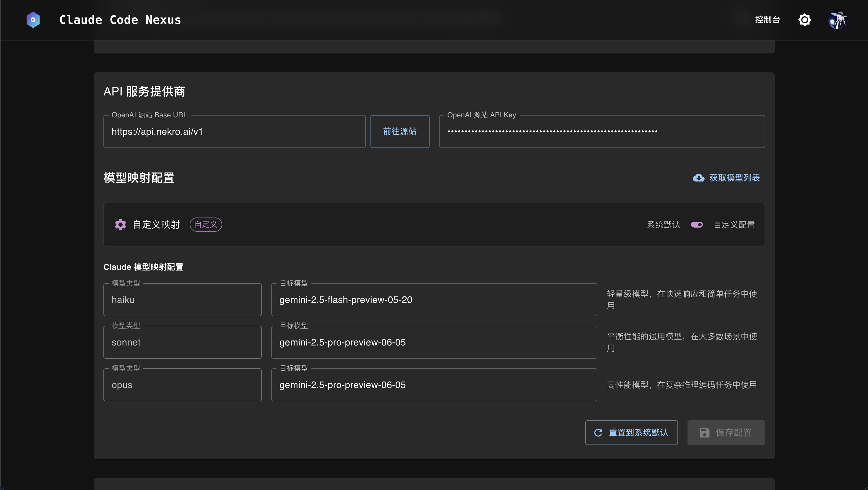This screenshot has height=490, width=868.
Task: Click the sonnet description 平衡性能的通用模型 text
Action: coord(682,342)
